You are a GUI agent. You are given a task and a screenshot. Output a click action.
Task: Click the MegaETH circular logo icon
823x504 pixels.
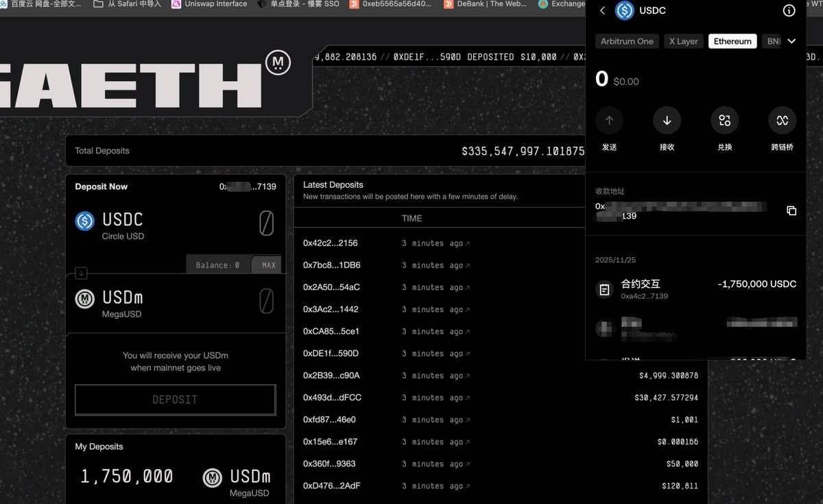278,63
